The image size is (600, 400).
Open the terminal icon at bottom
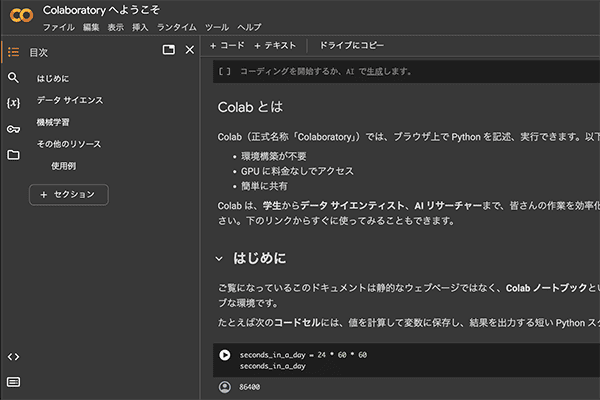[13, 382]
